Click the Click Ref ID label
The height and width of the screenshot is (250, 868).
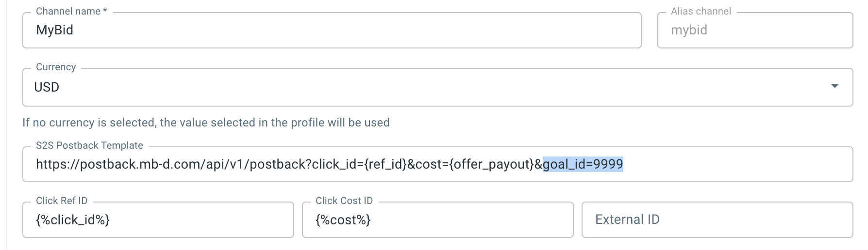(62, 201)
